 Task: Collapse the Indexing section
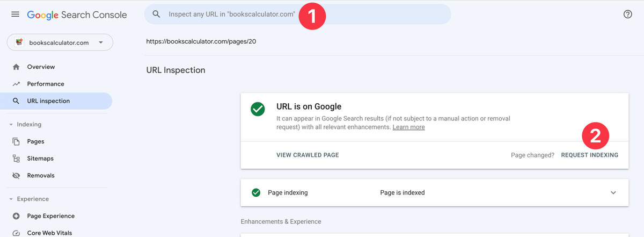click(x=11, y=125)
